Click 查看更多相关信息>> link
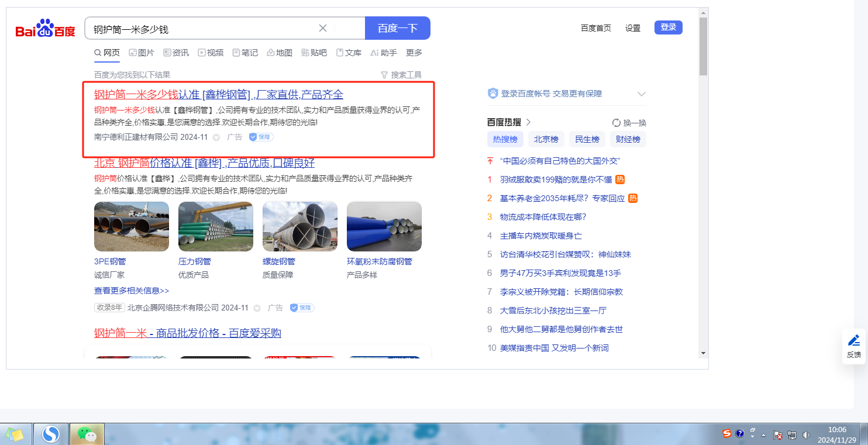 point(132,291)
